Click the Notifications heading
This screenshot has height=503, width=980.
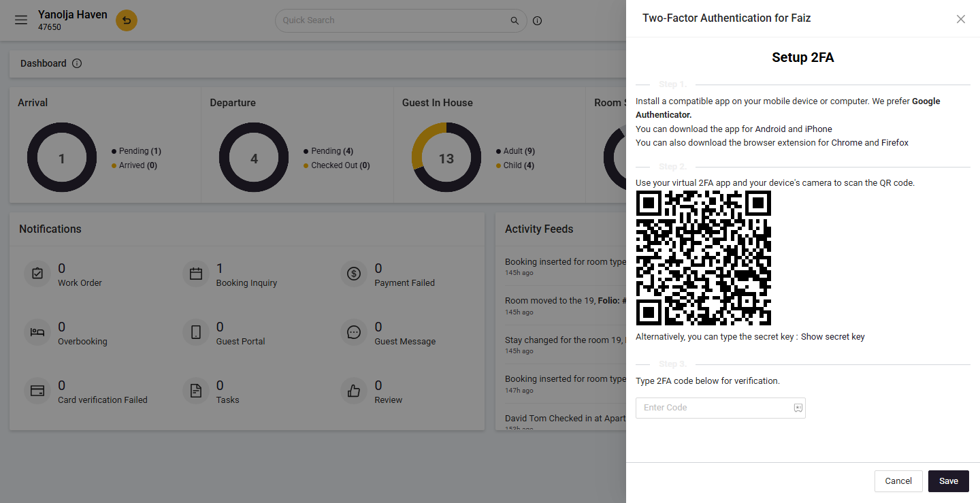click(50, 229)
